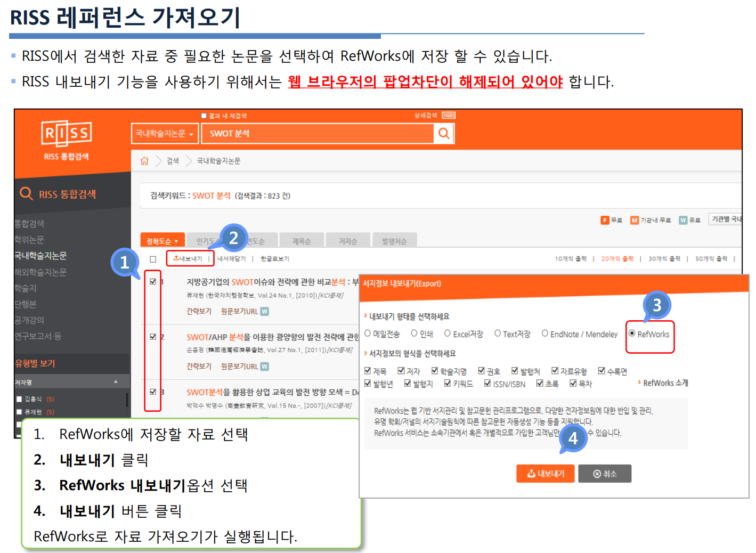Click the W icon beside first result's 원문보기URL
Image resolution: width=756 pixels, height=553 pixels.
[265, 311]
